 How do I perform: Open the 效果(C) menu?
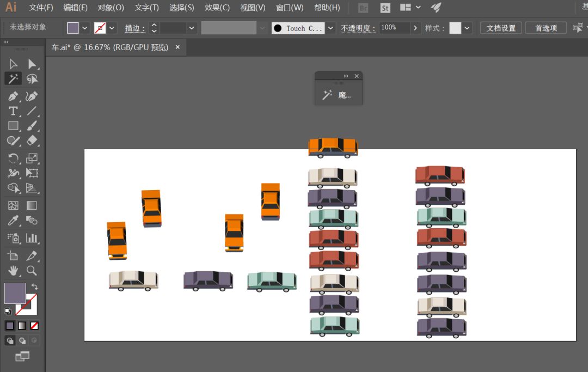pyautogui.click(x=217, y=8)
